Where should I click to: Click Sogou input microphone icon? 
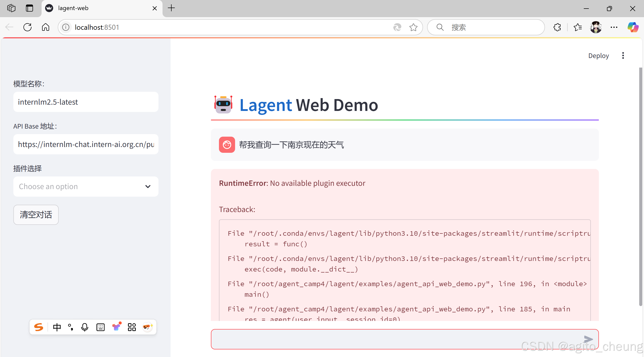pyautogui.click(x=85, y=327)
